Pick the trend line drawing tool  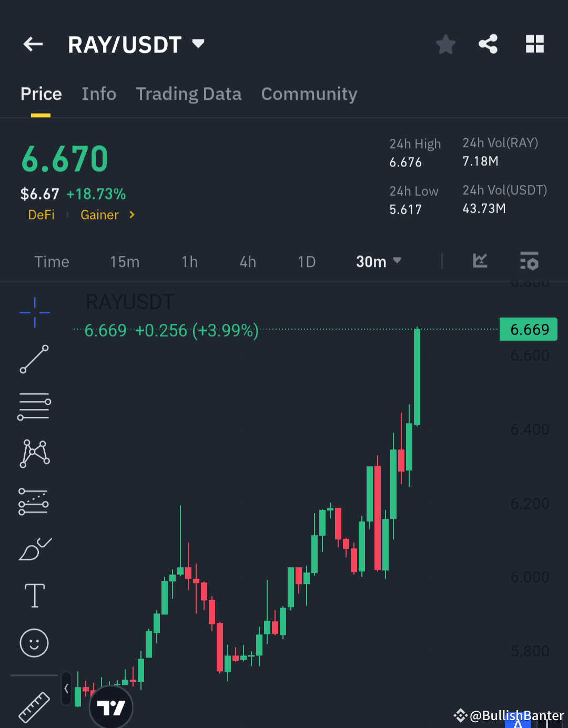[x=34, y=360]
